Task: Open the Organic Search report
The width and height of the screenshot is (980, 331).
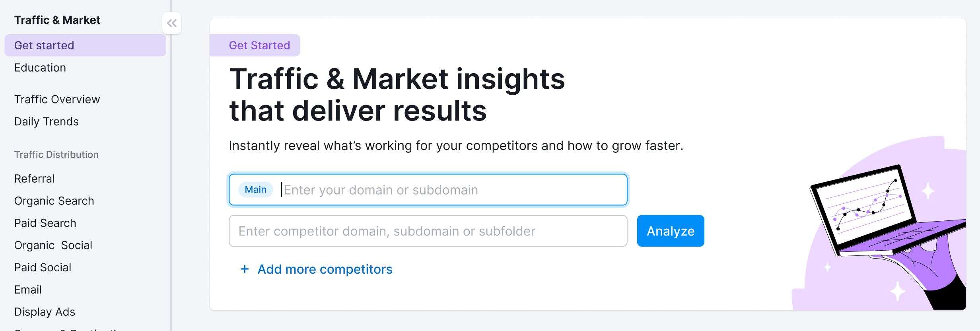Action: [54, 201]
